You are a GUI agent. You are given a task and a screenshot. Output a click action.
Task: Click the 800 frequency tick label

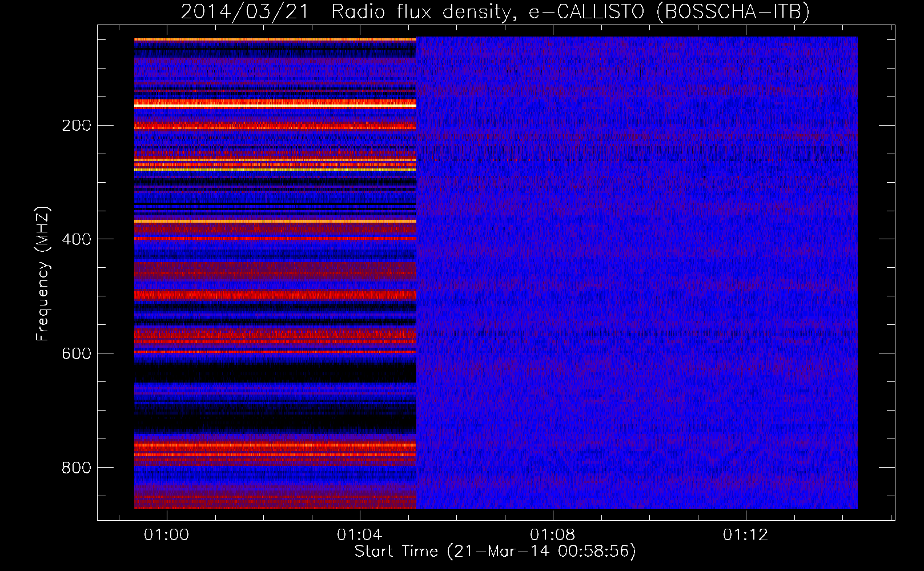click(77, 468)
